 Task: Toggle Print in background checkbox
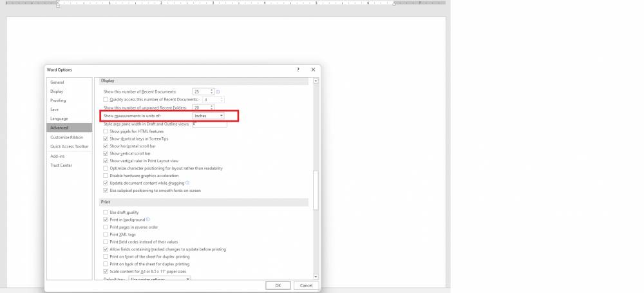pyautogui.click(x=106, y=220)
